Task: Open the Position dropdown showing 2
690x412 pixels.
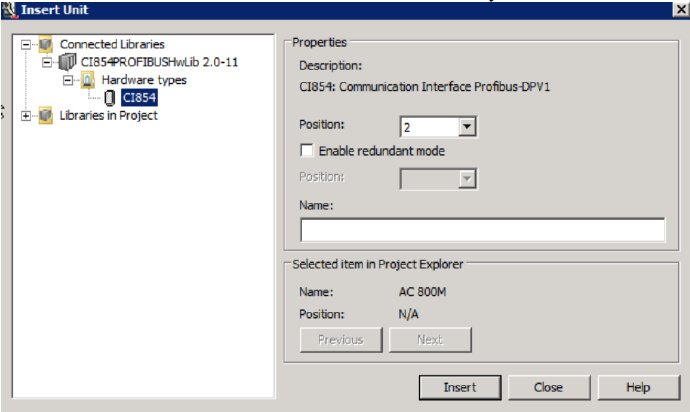Action: coord(468,128)
